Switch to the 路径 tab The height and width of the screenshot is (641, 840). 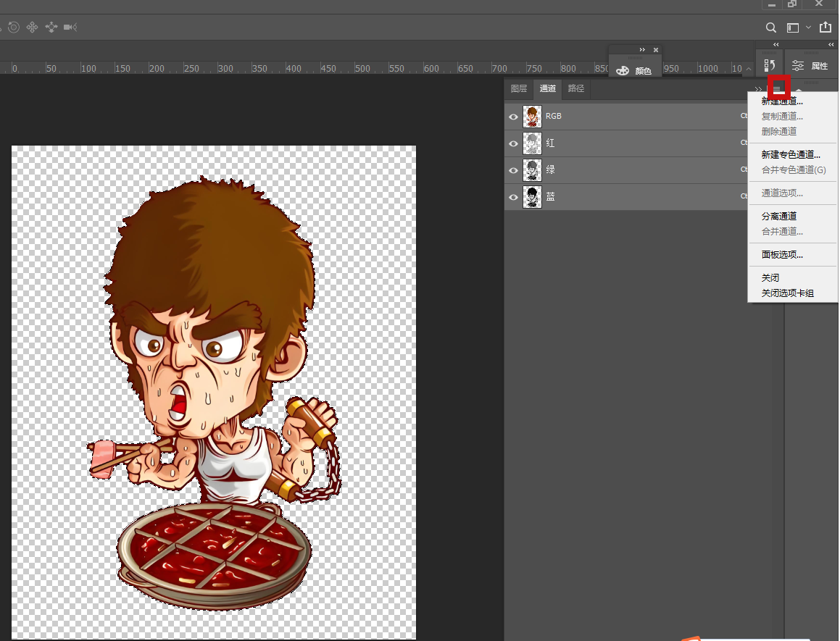point(576,89)
